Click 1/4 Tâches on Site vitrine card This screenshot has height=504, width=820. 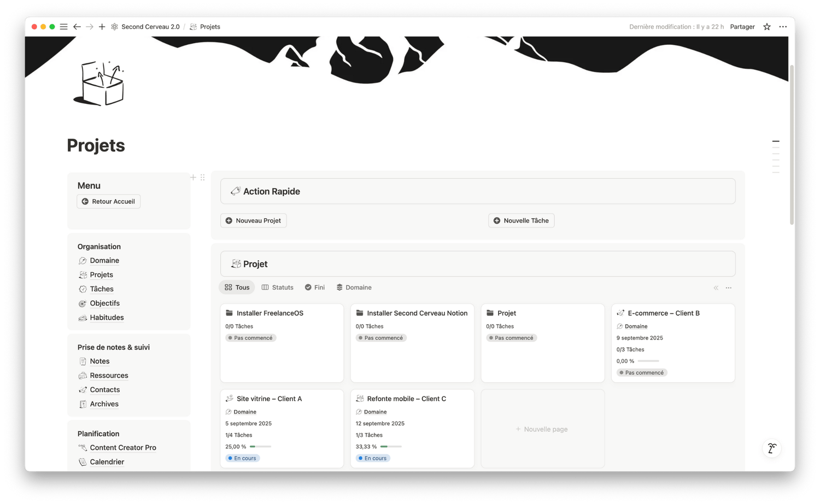[239, 435]
